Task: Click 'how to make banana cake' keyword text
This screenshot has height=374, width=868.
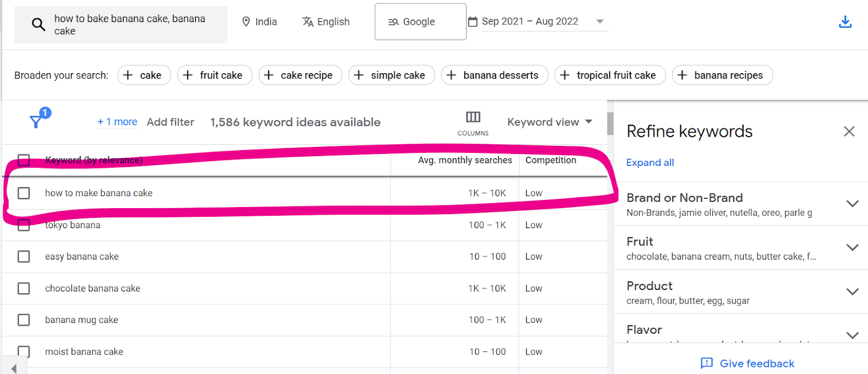Action: pos(99,193)
